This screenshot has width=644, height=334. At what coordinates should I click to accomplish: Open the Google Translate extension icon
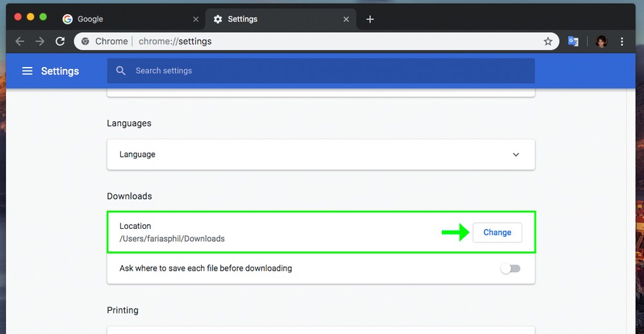[x=573, y=41]
